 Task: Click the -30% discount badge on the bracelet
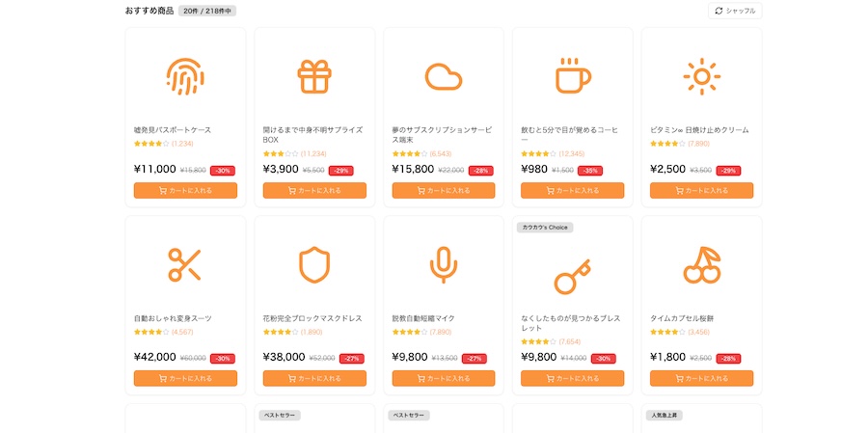click(x=602, y=359)
